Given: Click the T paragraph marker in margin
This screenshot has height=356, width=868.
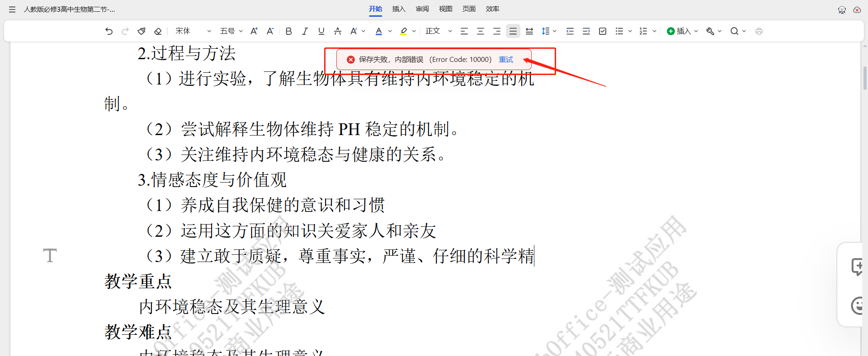Looking at the screenshot, I should tap(50, 256).
